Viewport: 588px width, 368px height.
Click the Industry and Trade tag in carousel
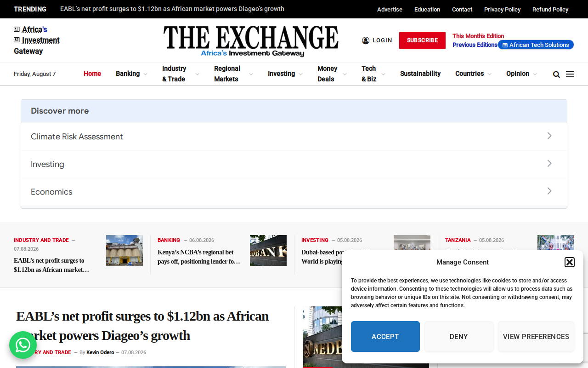[41, 240]
